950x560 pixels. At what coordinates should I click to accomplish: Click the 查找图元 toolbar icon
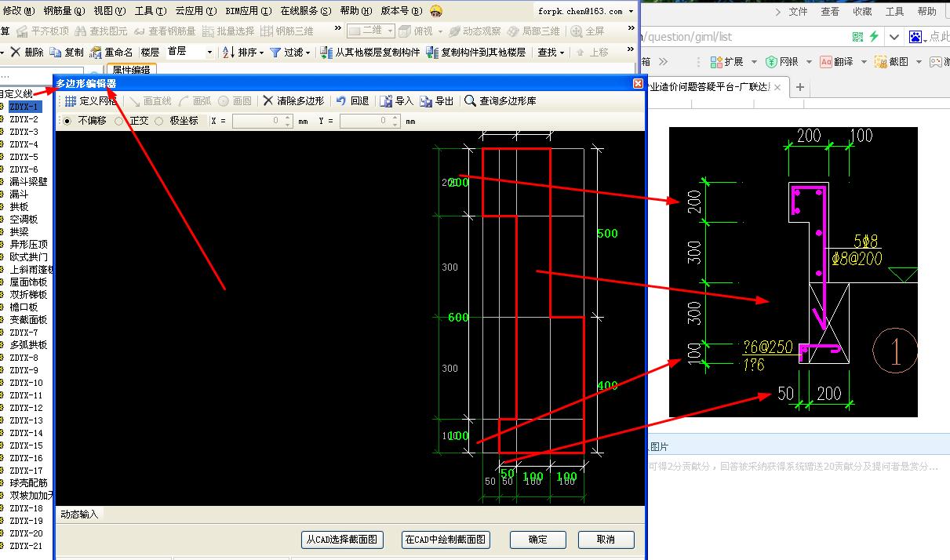pyautogui.click(x=81, y=31)
